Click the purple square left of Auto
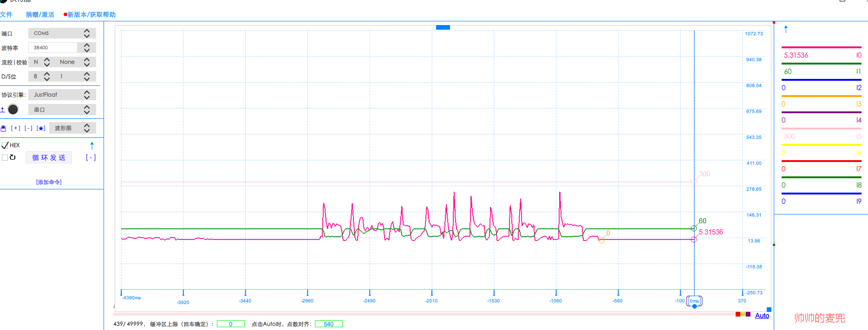This screenshot has width=868, height=330. coord(748,314)
